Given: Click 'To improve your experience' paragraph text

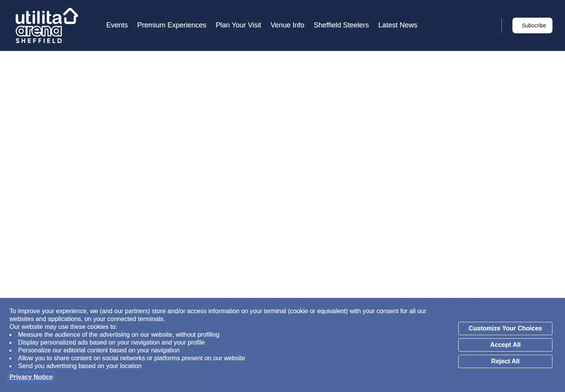Looking at the screenshot, I should [x=218, y=315].
